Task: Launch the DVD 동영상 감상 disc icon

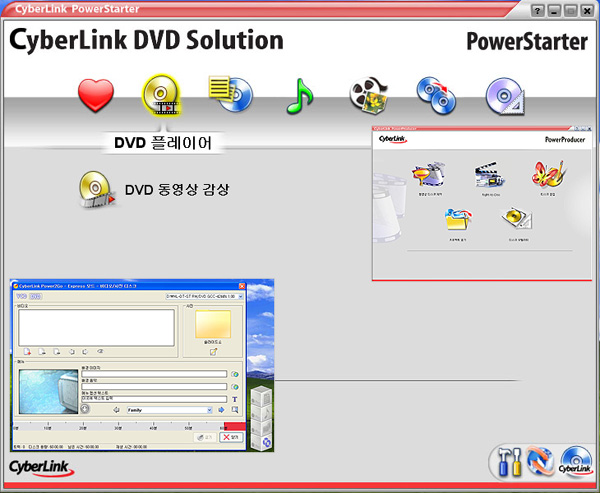Action: (97, 190)
